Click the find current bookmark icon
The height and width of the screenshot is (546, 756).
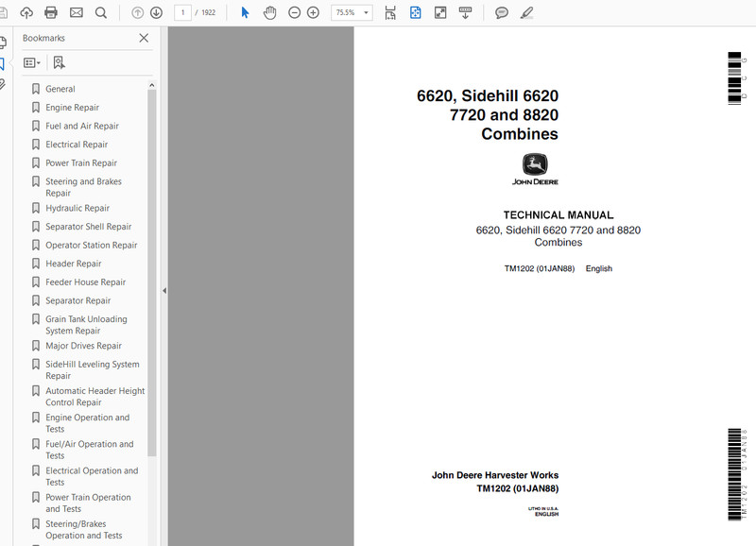click(59, 62)
